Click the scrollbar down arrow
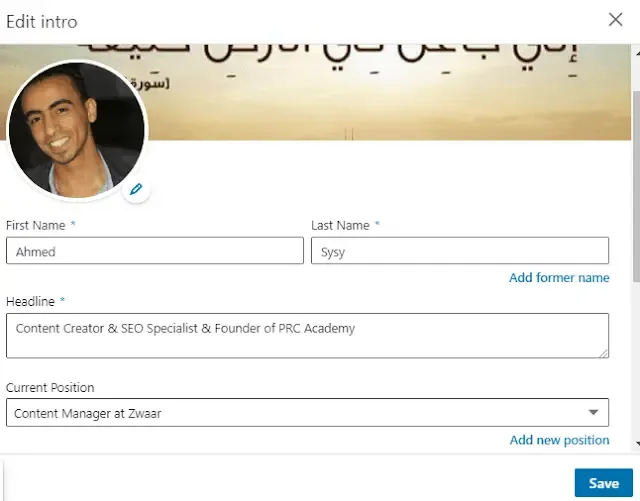The width and height of the screenshot is (640, 501). [x=635, y=445]
